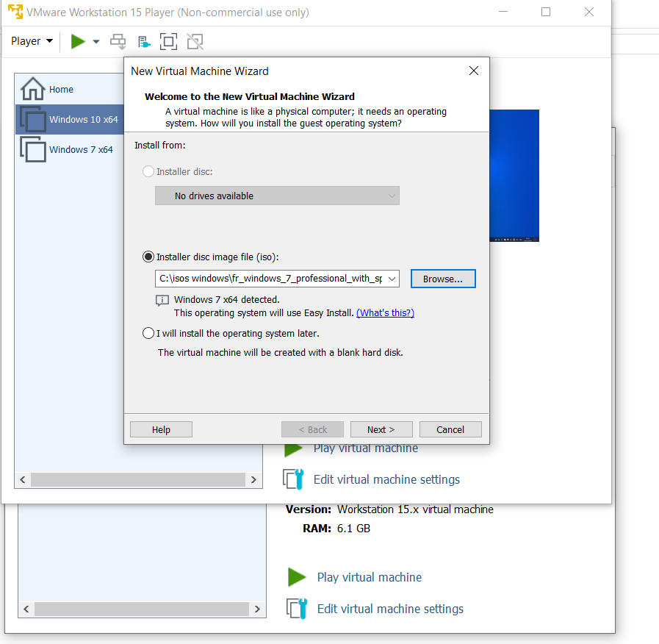Click the Home house icon
The image size is (659, 644).
33,89
